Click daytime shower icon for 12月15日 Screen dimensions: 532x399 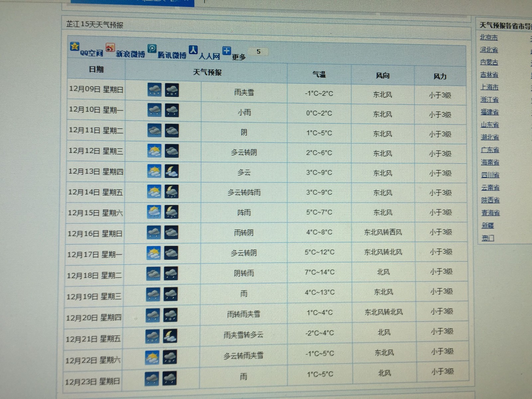pyautogui.click(x=154, y=212)
